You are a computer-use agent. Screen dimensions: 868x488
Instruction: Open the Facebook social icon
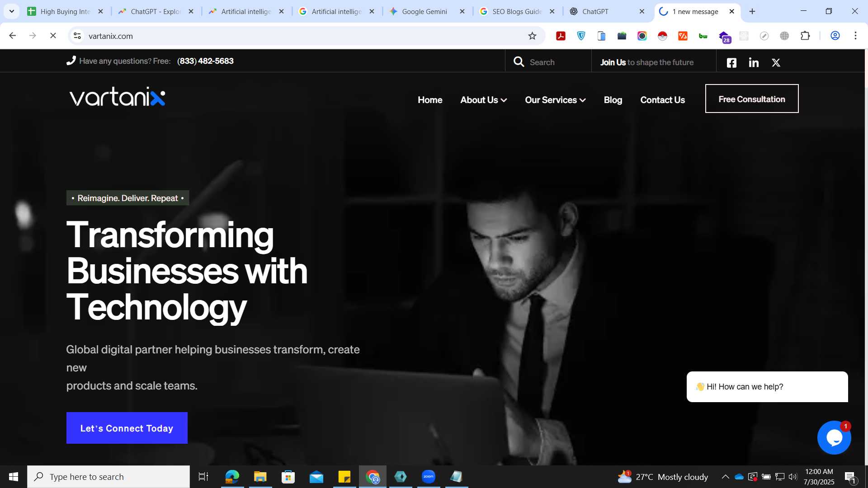point(731,63)
